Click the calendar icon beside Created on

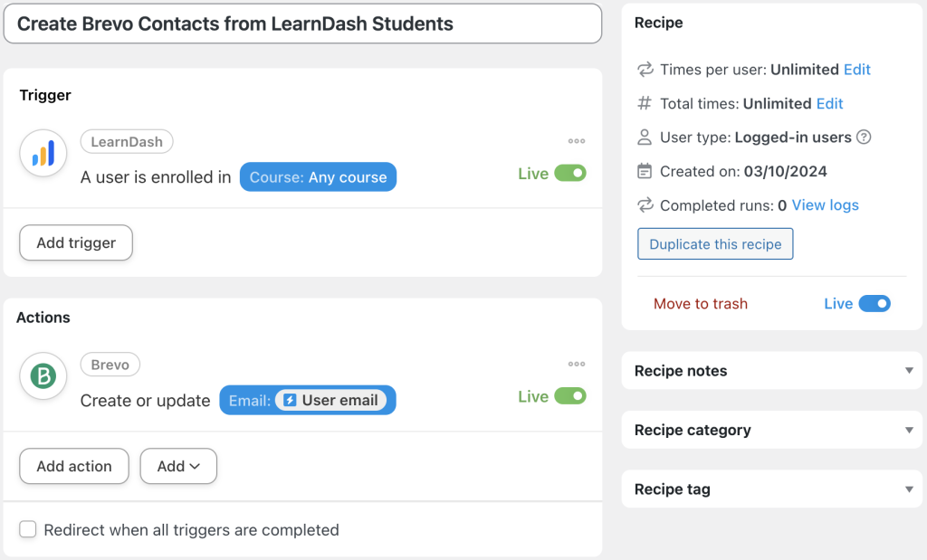[x=645, y=171]
